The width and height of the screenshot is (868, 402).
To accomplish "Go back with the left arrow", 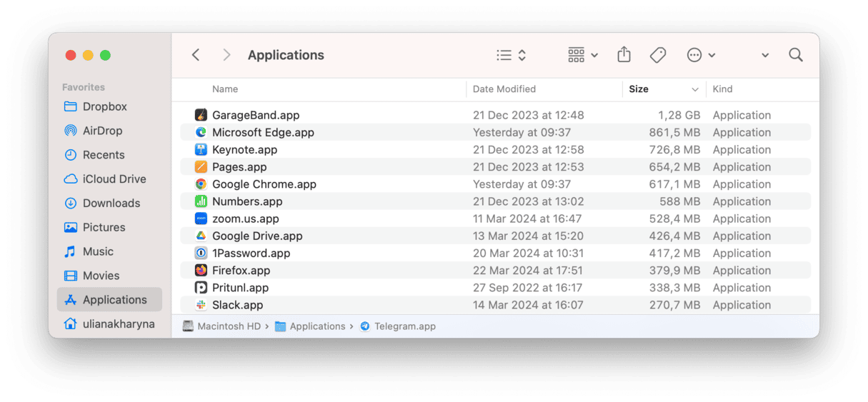I will [x=196, y=55].
